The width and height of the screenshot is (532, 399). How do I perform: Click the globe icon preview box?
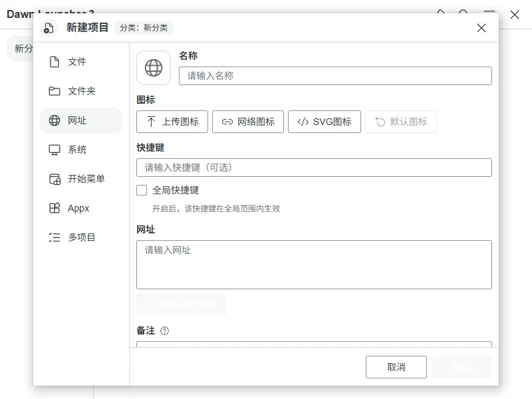tap(154, 68)
